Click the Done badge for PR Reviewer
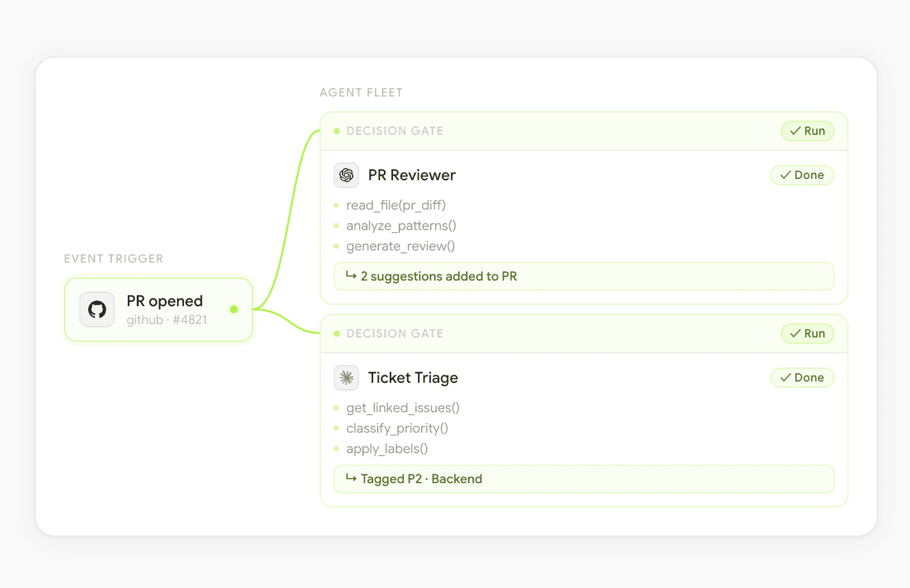 tap(801, 175)
